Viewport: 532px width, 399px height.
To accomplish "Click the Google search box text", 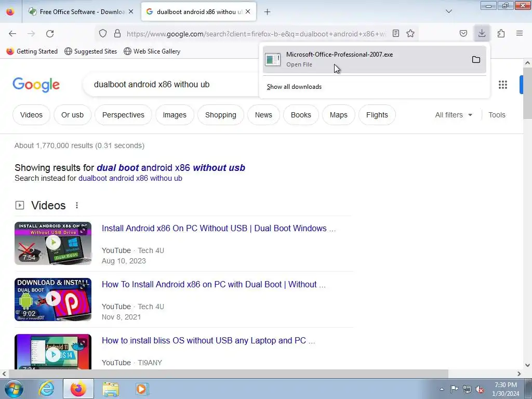I will pos(152,85).
